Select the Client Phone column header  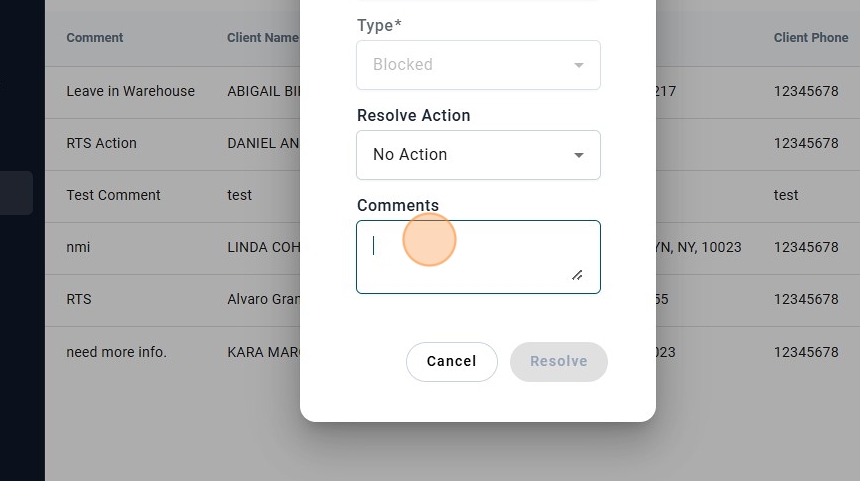point(810,38)
